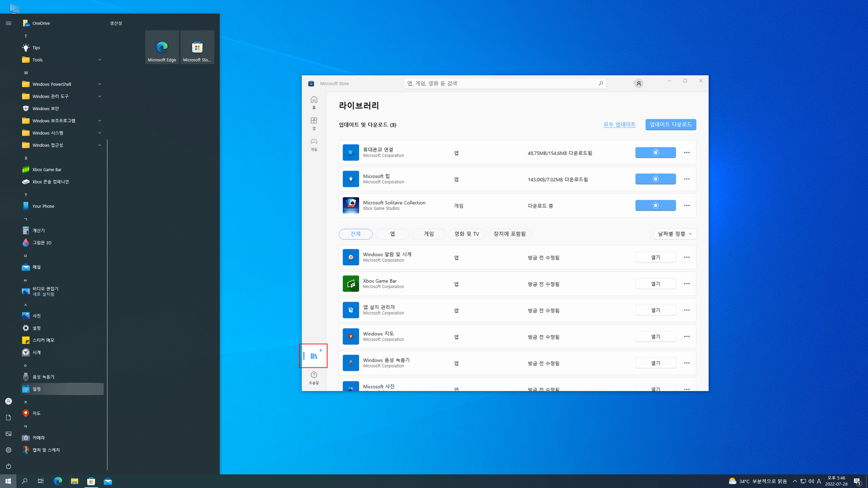The height and width of the screenshot is (488, 868).
Task: Select the 앱 filter tab
Action: coord(392,234)
